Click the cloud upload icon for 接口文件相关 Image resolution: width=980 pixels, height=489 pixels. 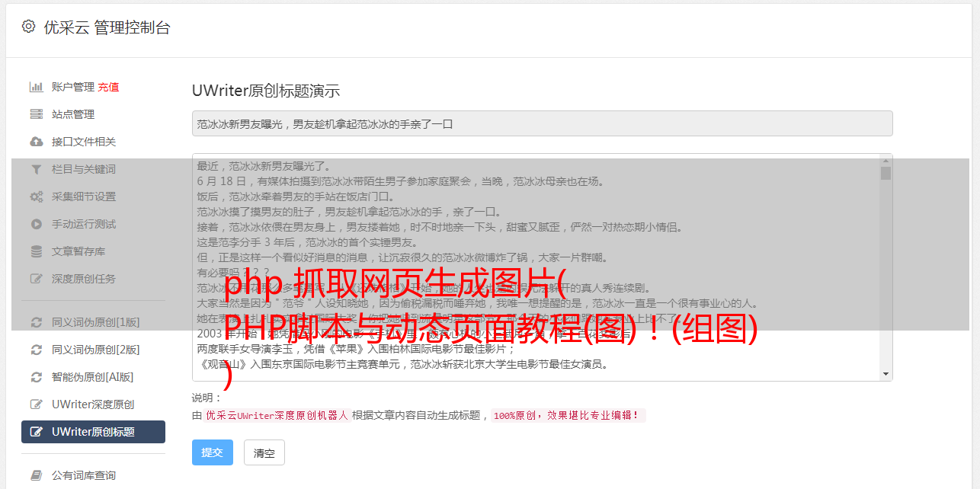36,142
